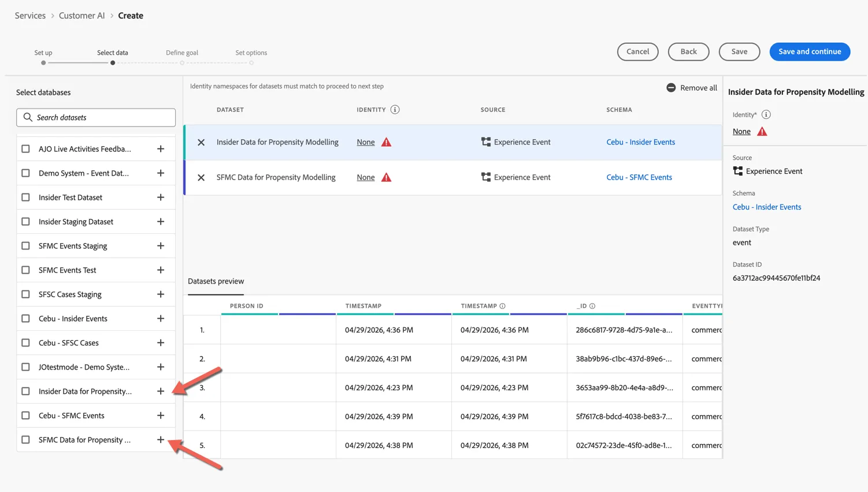This screenshot has width=868, height=492.
Task: Go to the Define goal step
Action: [182, 53]
